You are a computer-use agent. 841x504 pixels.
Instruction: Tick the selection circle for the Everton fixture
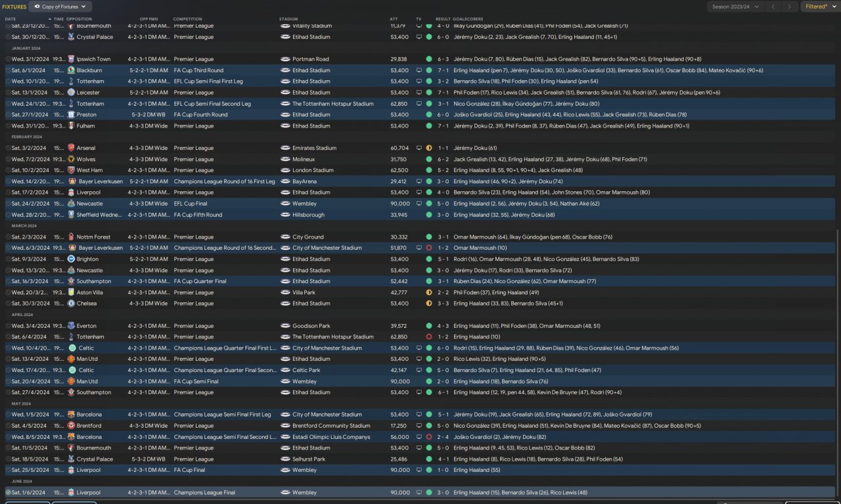pos(9,326)
